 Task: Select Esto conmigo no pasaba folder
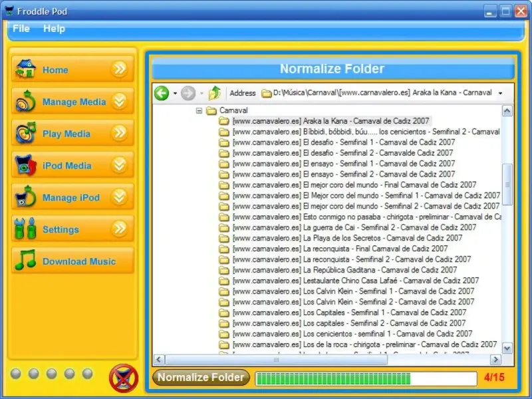(367, 217)
